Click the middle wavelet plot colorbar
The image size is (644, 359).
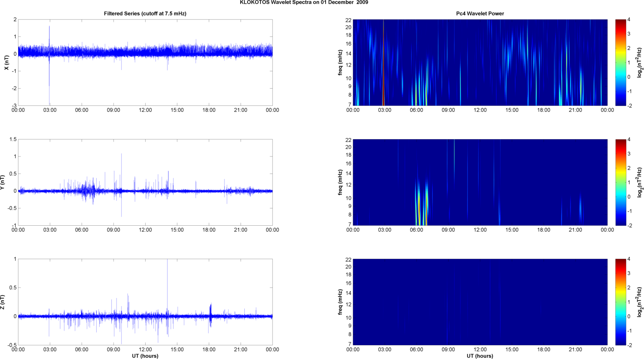pyautogui.click(x=620, y=182)
